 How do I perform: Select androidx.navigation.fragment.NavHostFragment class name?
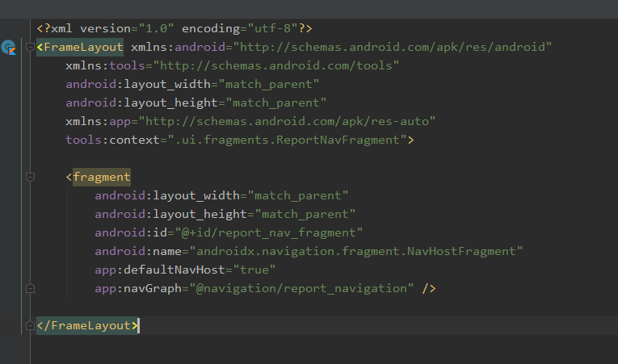pos(356,251)
